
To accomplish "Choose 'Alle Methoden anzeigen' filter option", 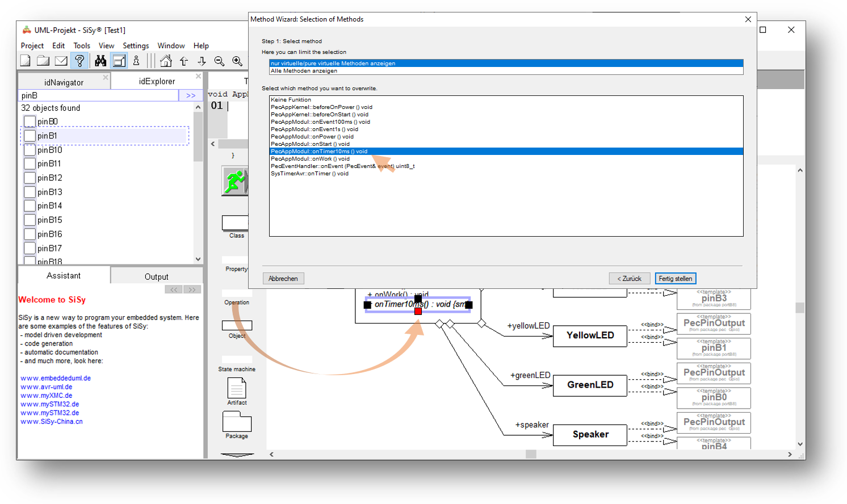I will [304, 71].
